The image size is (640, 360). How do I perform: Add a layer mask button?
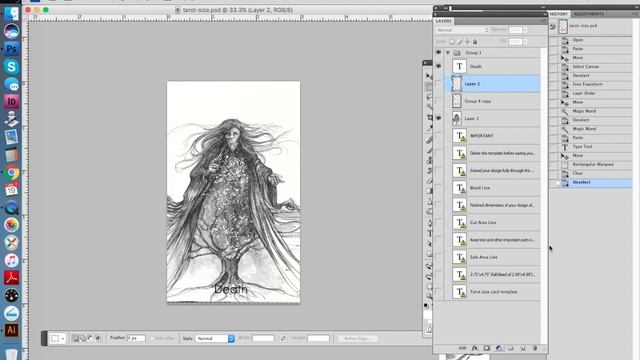(x=487, y=348)
